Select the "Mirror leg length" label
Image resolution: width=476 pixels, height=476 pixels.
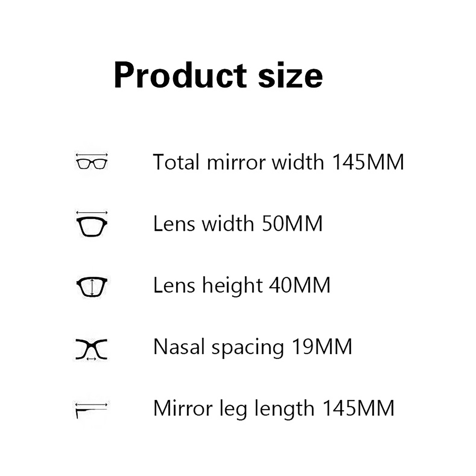[234, 408]
